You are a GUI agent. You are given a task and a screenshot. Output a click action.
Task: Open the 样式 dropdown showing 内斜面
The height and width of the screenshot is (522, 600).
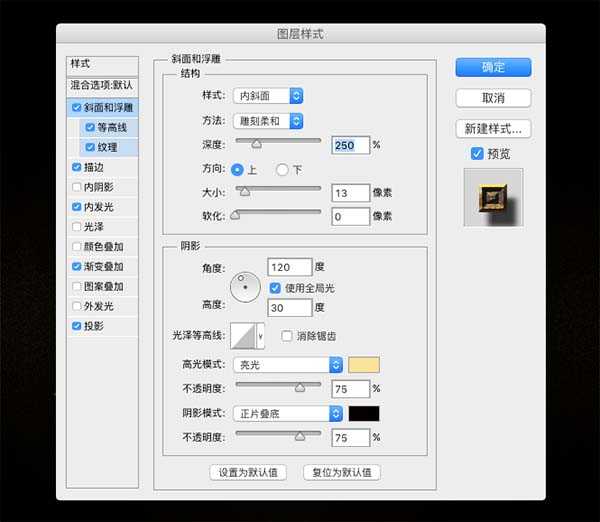click(268, 96)
